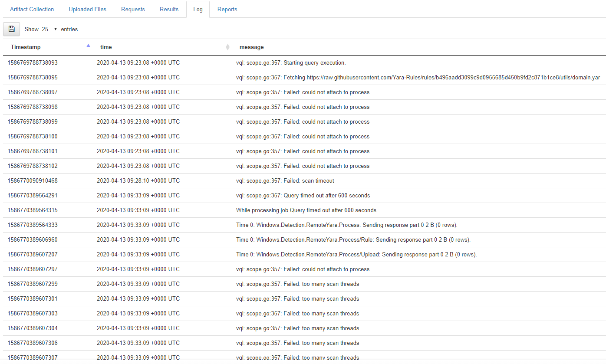Switch to the Requests tab
The width and height of the screenshot is (606, 364).
pyautogui.click(x=133, y=9)
